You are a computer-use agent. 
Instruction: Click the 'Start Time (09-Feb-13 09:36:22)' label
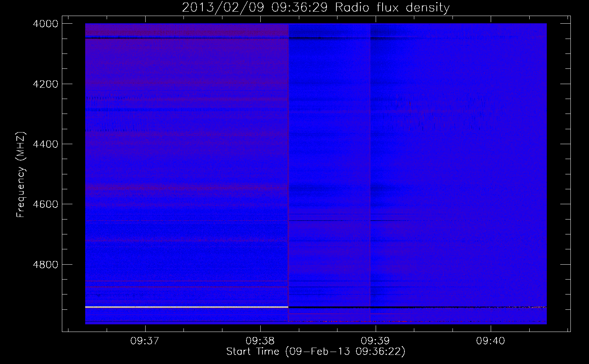point(316,352)
